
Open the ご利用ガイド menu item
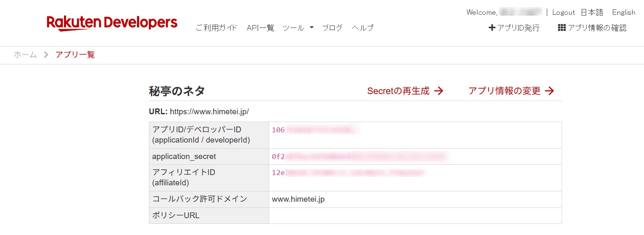pos(216,28)
